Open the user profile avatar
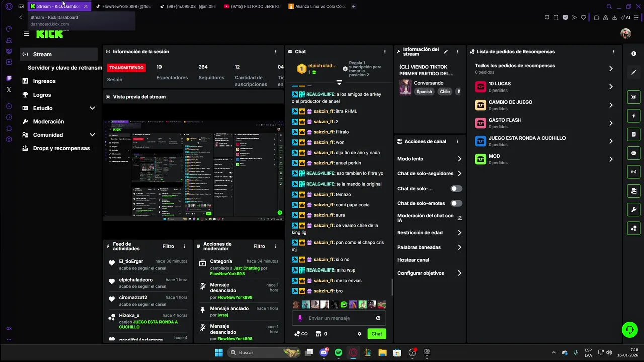Viewport: 644px width, 362px height. pos(625,34)
